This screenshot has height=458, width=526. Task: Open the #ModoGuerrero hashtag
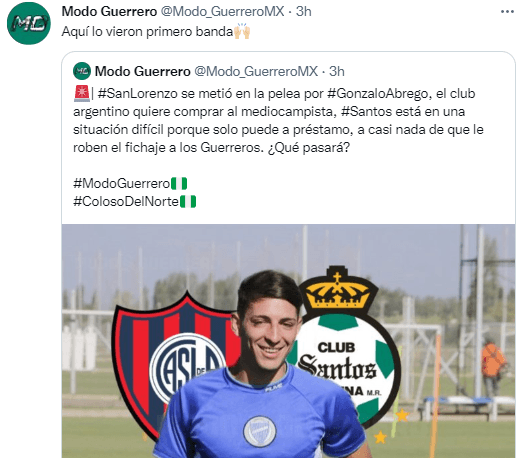(122, 184)
